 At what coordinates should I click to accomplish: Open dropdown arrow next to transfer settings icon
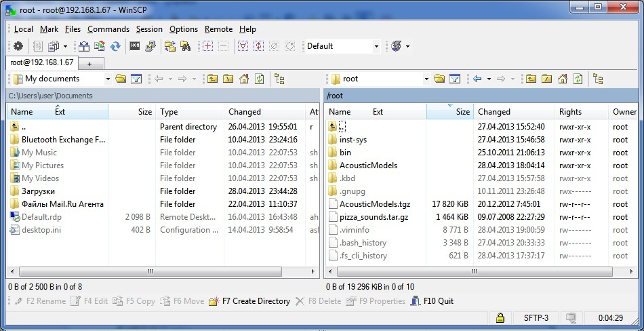coord(65,46)
